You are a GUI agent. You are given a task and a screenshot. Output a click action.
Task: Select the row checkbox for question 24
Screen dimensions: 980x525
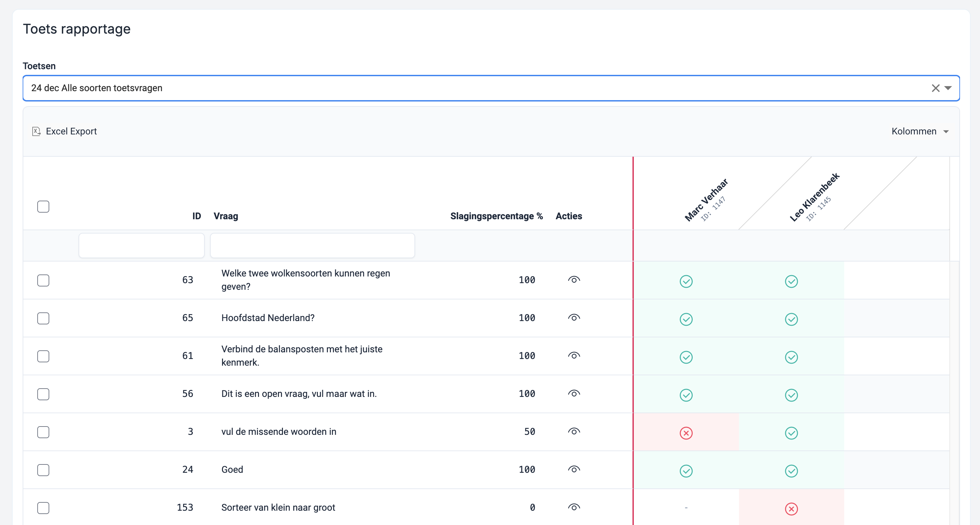click(43, 470)
